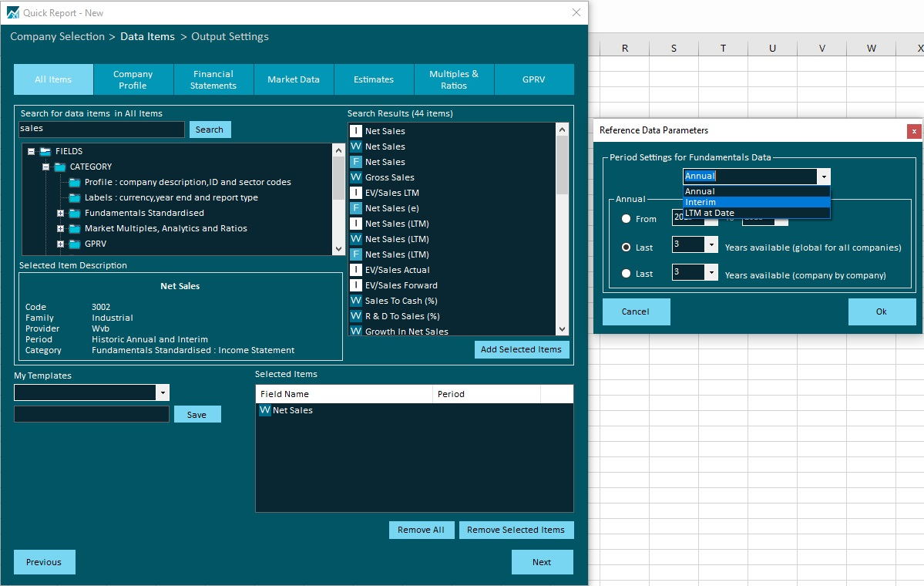Click the F icon beside Net Sales (e)
The width and height of the screenshot is (924, 586).
tap(355, 208)
